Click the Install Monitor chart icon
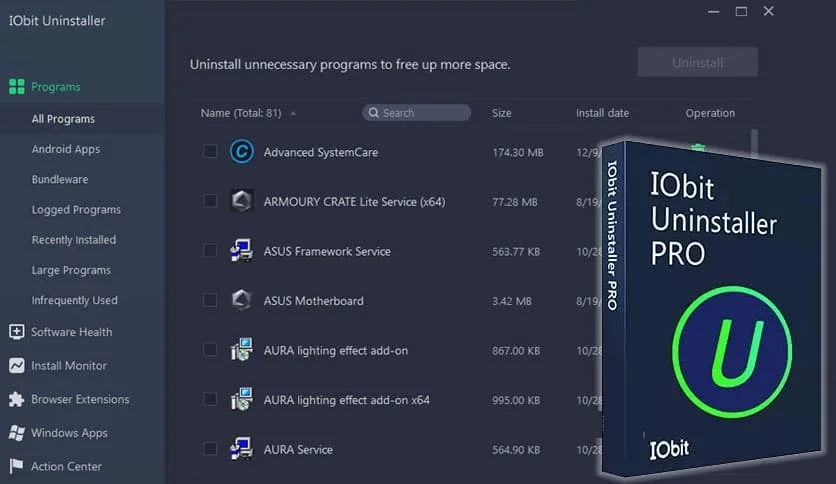Viewport: 836px width, 484px height. click(17, 366)
